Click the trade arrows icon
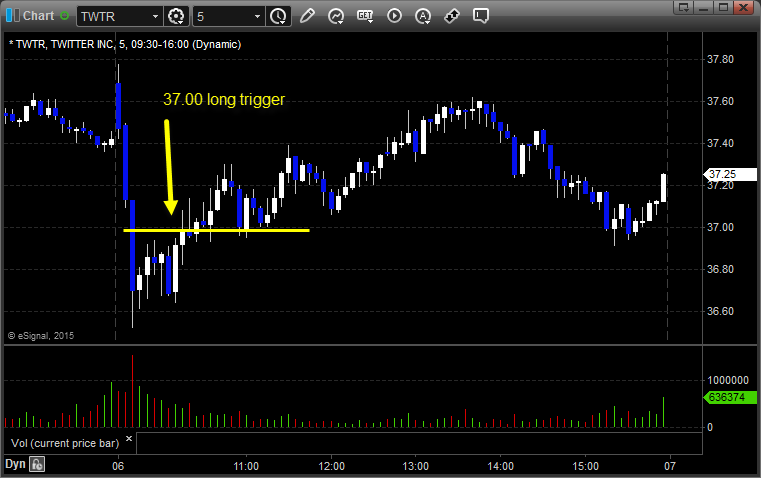 pyautogui.click(x=452, y=16)
